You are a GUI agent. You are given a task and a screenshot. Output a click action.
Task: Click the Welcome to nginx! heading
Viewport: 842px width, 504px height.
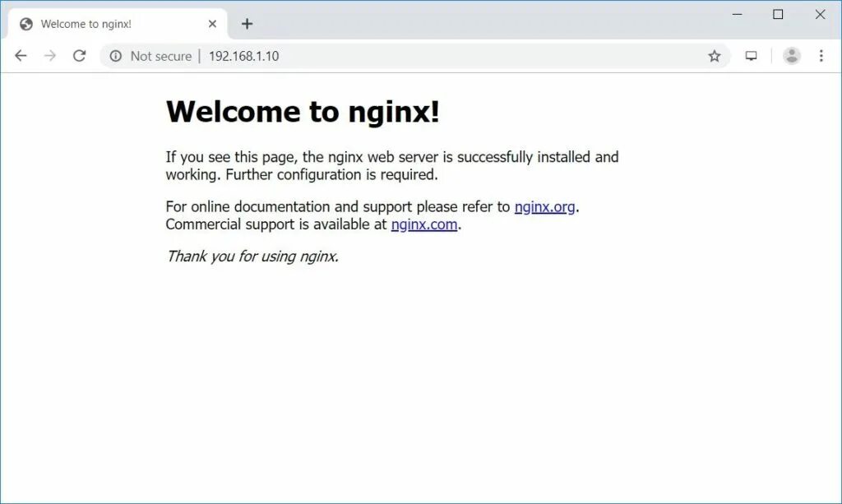303,112
